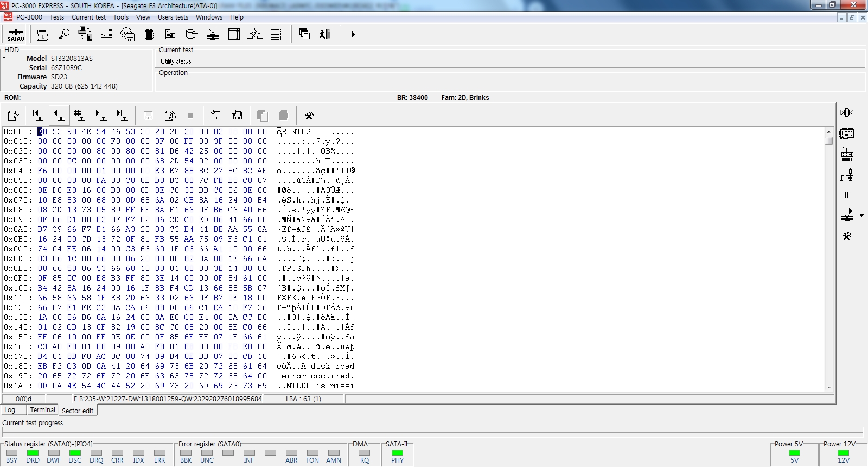The image size is (868, 467).
Task: Click the hammer and wrench icon in editor toolbar
Action: coord(309,115)
